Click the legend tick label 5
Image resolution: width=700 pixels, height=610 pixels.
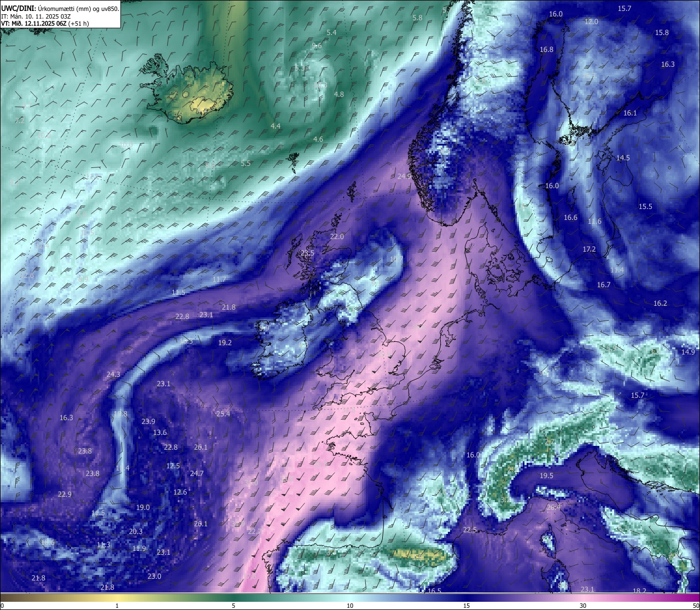(x=234, y=605)
